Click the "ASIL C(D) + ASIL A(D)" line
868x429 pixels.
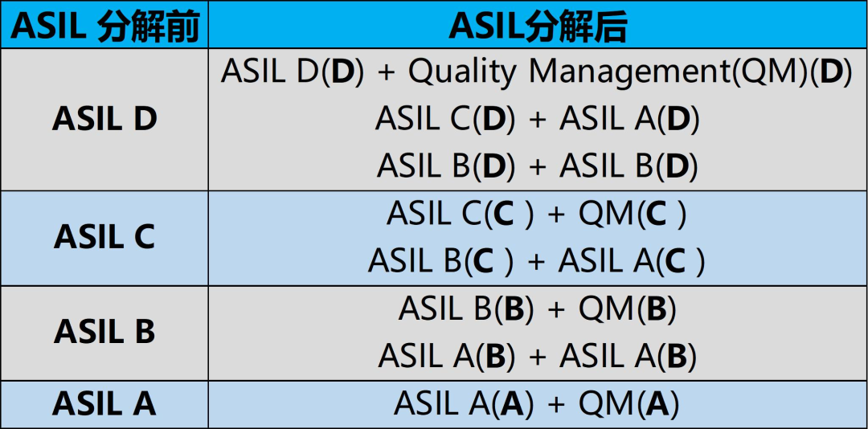click(x=538, y=120)
